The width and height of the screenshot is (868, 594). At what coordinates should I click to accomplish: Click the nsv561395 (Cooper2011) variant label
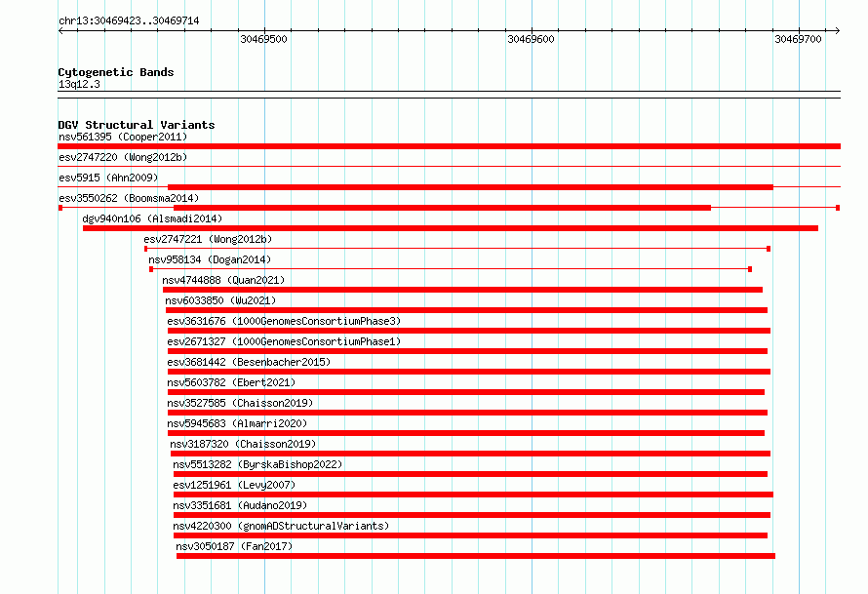(123, 137)
